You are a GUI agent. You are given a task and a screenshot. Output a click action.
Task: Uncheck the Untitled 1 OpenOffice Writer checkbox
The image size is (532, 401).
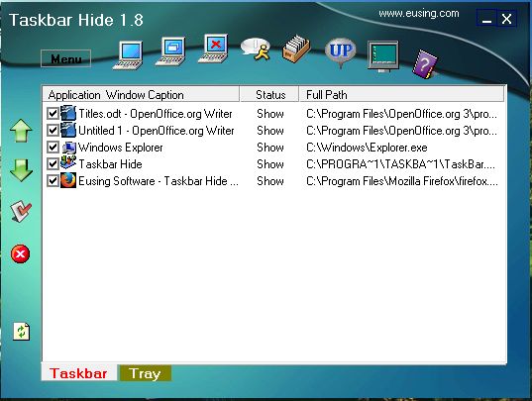(x=53, y=130)
